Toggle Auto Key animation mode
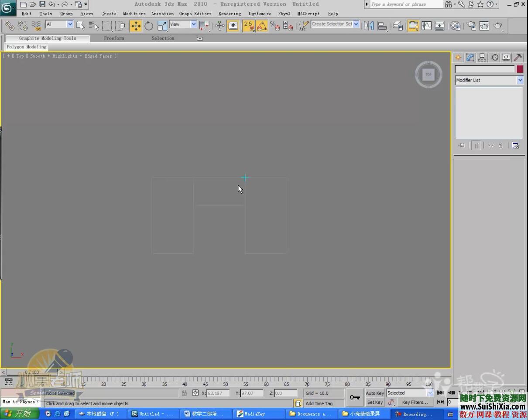528x420 pixels. [x=374, y=393]
